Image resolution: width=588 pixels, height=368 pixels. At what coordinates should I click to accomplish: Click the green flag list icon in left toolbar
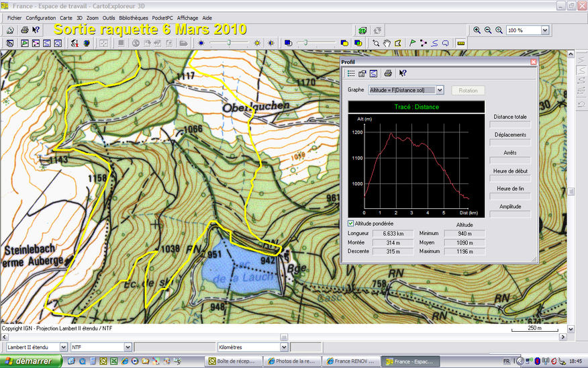point(24,43)
